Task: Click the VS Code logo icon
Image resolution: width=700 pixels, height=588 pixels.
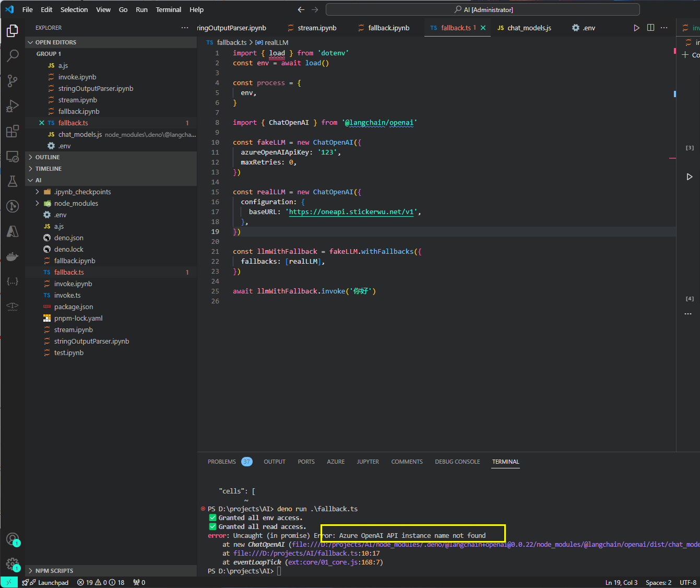Action: coord(9,9)
